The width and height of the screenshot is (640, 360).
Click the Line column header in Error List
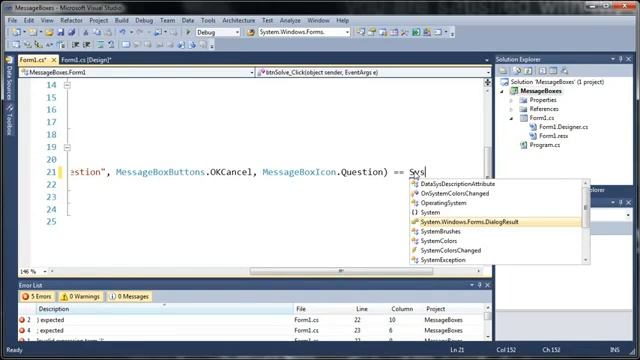[x=371, y=309]
